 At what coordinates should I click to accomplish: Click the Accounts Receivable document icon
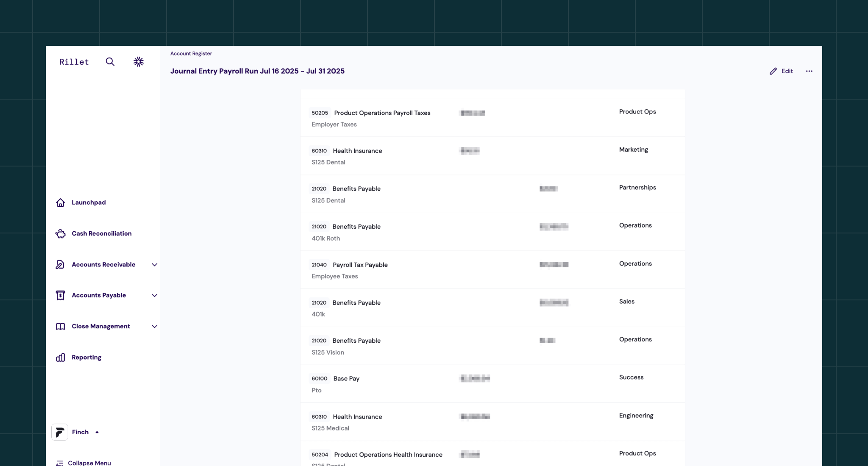60,264
